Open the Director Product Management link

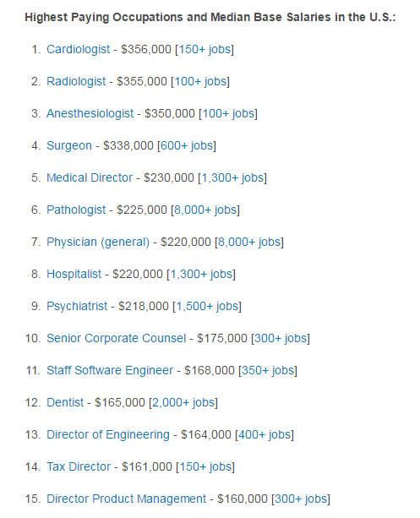126,499
